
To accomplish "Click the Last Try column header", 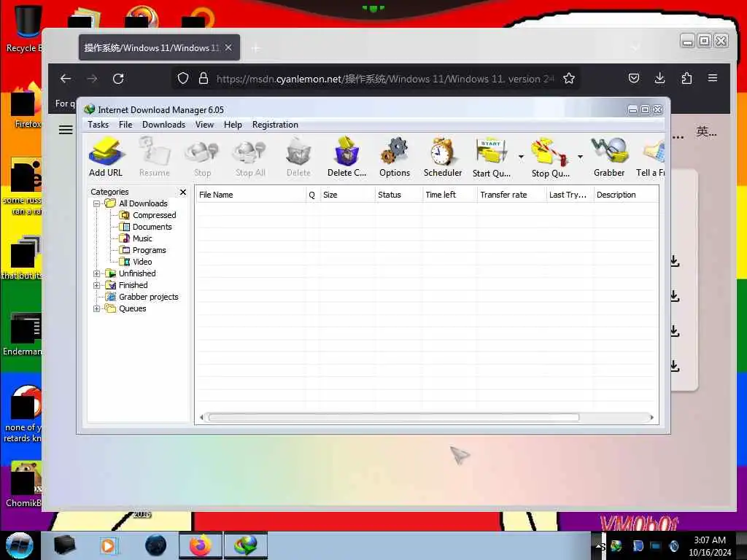I will (570, 195).
